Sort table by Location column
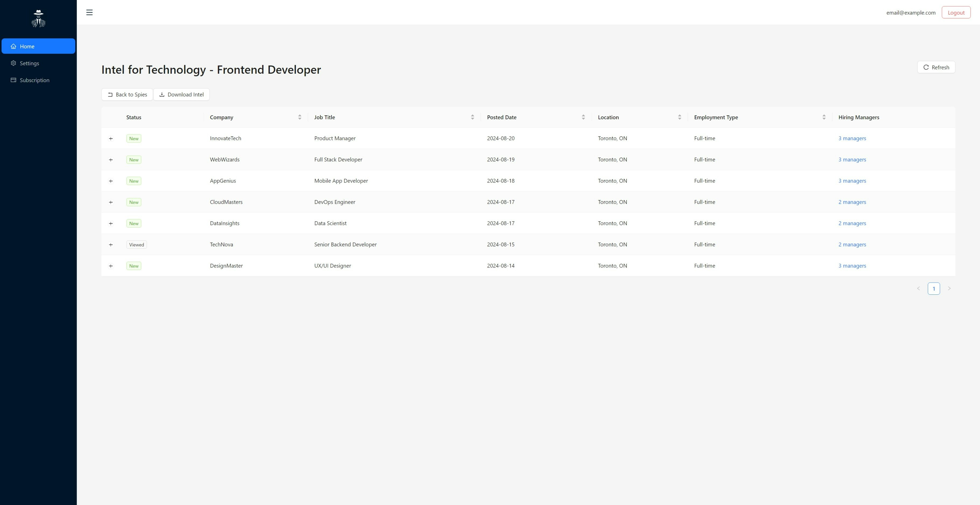Image resolution: width=980 pixels, height=505 pixels. 640,117
